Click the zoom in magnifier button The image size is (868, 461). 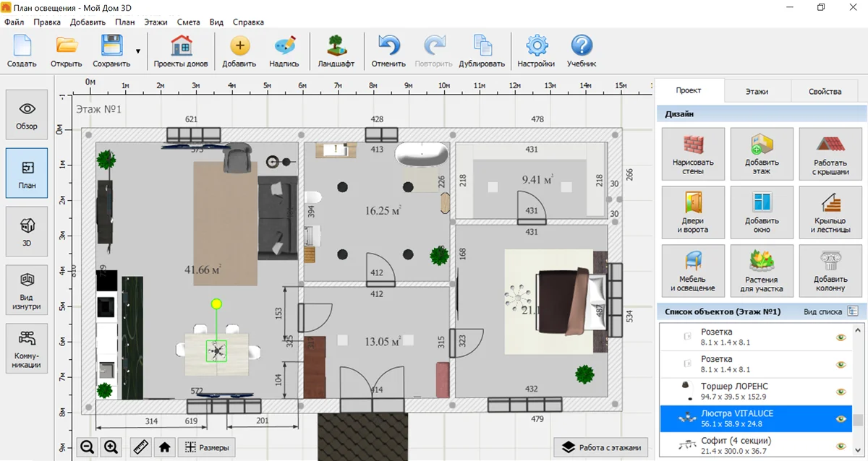coord(111,447)
